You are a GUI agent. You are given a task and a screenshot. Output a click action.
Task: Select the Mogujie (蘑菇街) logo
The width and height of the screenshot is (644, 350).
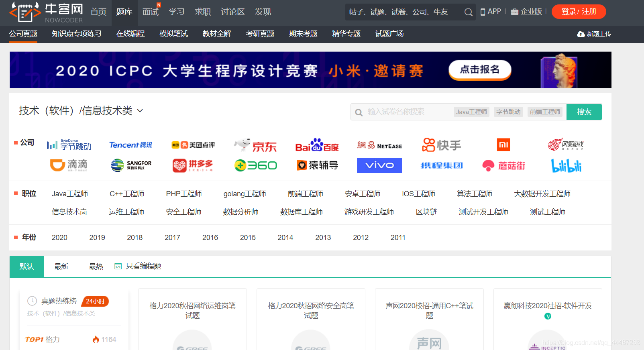click(503, 165)
